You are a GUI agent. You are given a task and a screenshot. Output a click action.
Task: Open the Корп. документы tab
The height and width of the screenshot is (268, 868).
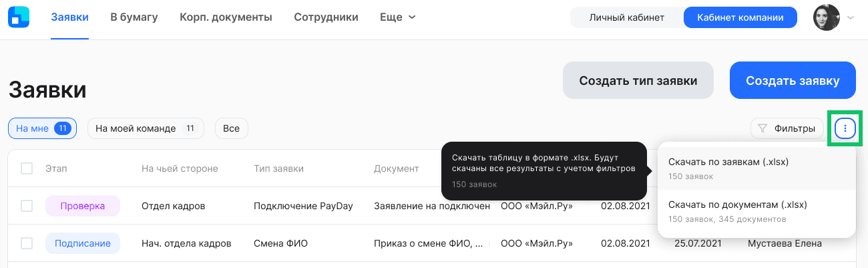226,17
